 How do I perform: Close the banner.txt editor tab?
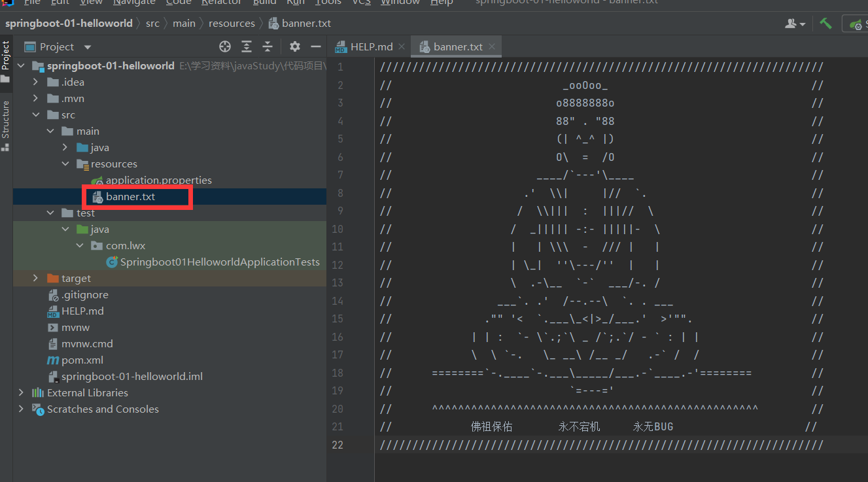[x=492, y=46]
